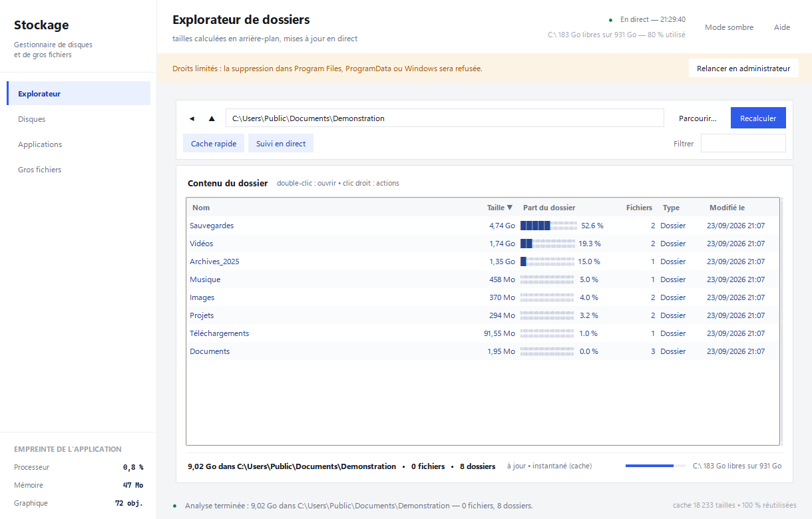Open the Aide link
This screenshot has height=519, width=812.
(782, 27)
